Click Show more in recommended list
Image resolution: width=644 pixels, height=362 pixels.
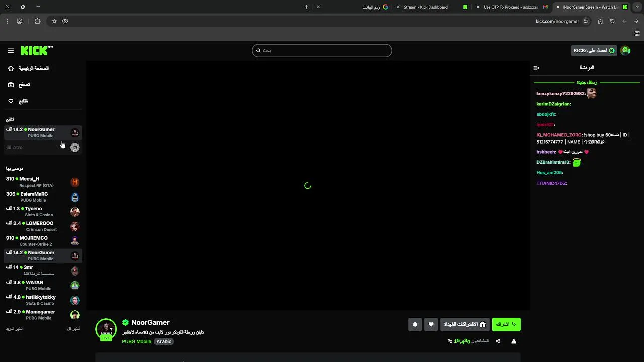point(14,329)
